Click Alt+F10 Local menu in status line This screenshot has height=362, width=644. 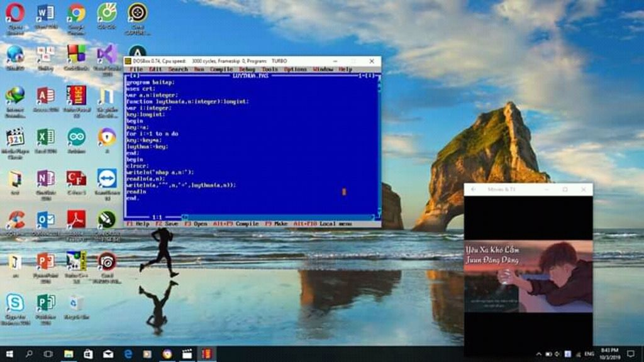(323, 224)
